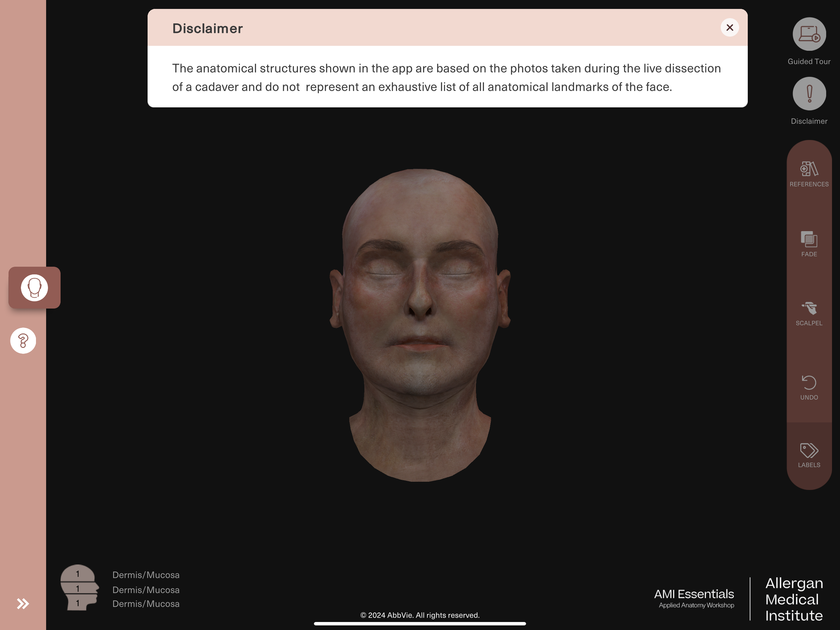
Task: Click the top Dermis/Mucosa label
Action: [x=146, y=575]
